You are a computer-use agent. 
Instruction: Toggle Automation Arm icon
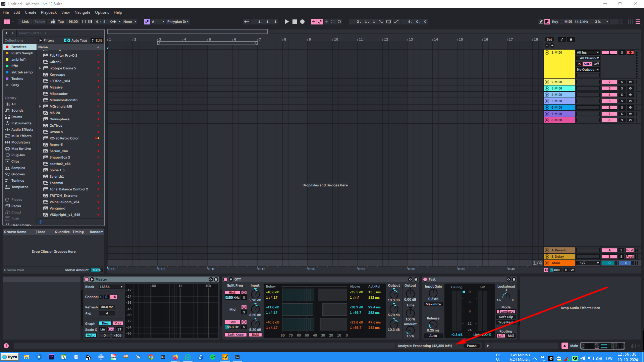(320, 21)
